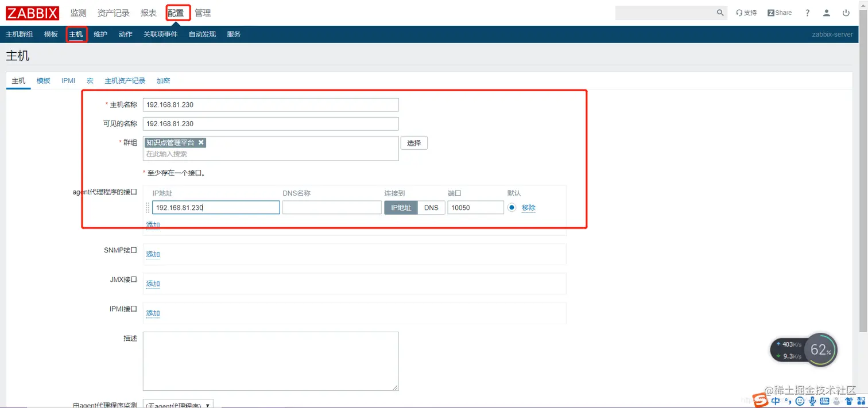Screen dimensions: 868x408
Task: Switch connection to DNS
Action: [431, 208]
